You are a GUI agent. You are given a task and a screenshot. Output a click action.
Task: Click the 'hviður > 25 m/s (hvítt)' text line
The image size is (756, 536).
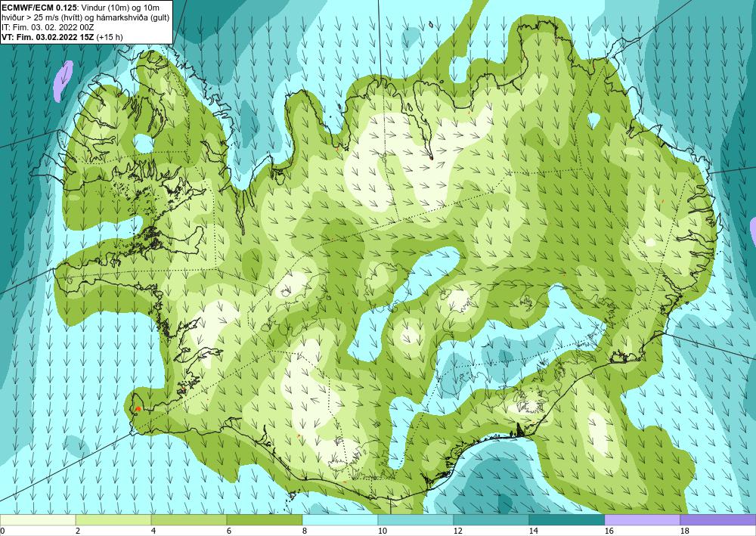[41, 17]
